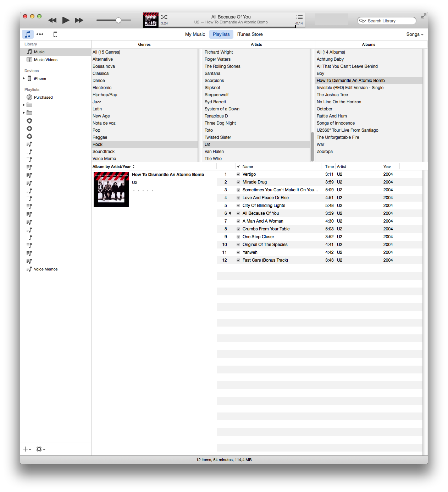Uncheck the One Step Closer checkbox
448x492 pixels.
(238, 237)
